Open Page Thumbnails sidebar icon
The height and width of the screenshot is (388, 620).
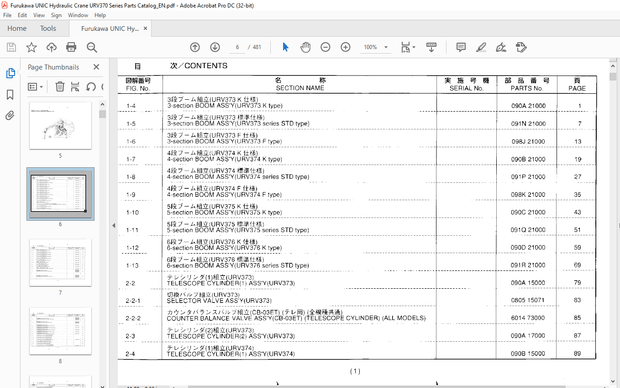tap(10, 73)
